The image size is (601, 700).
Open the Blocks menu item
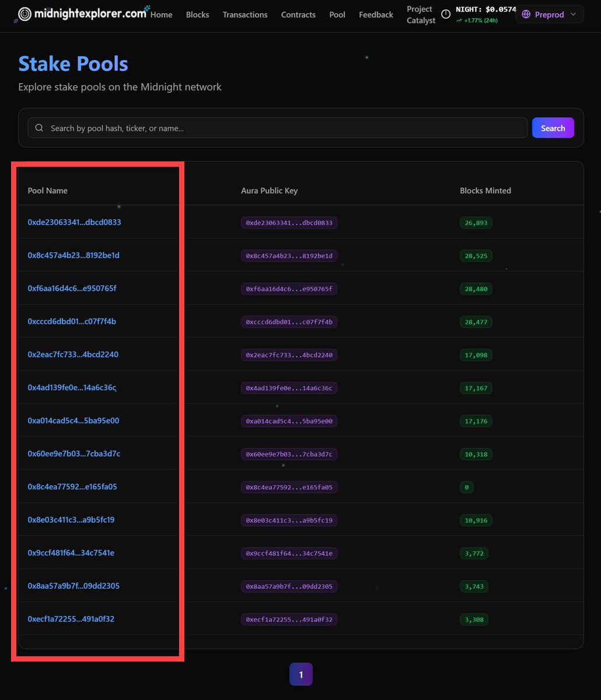197,15
